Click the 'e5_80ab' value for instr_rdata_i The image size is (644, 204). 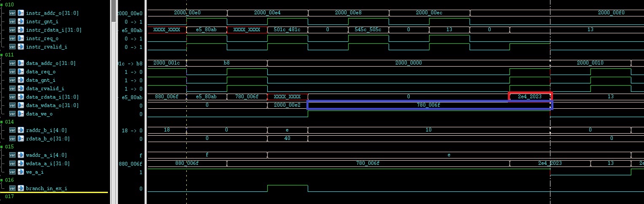[132, 30]
